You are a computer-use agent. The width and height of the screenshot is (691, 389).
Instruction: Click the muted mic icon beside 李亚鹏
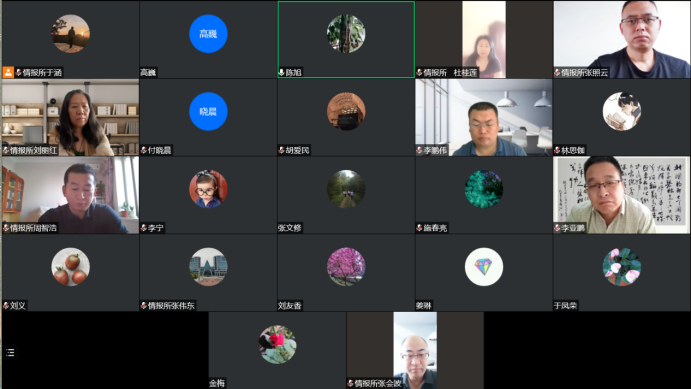(x=557, y=228)
